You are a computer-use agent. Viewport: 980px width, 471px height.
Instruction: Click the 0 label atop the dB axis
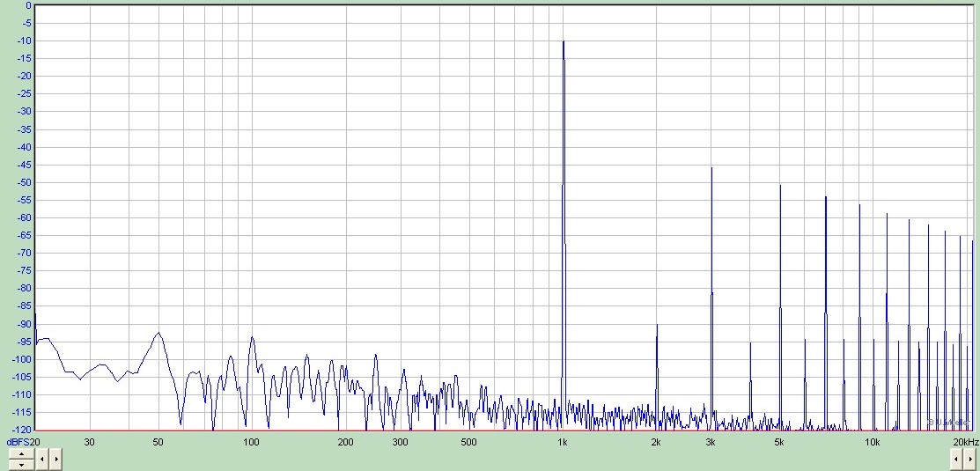click(x=28, y=5)
